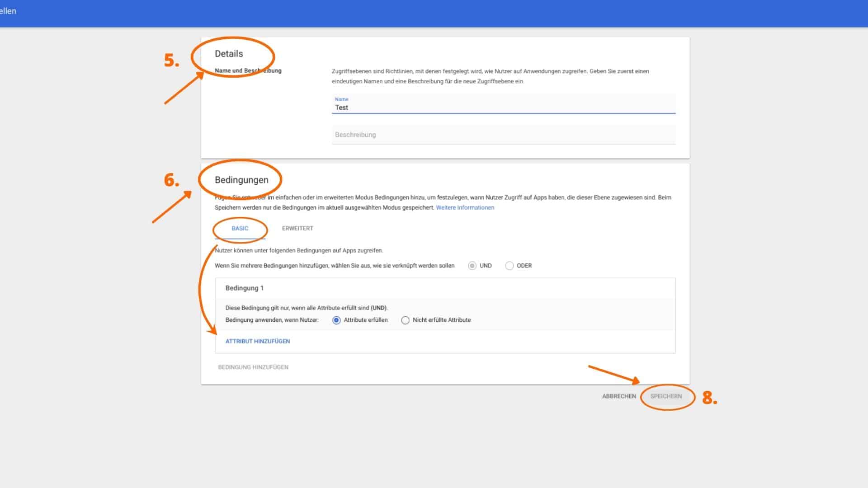
Task: Click BEDINGUNG HINZUFÜGEN
Action: point(253,367)
